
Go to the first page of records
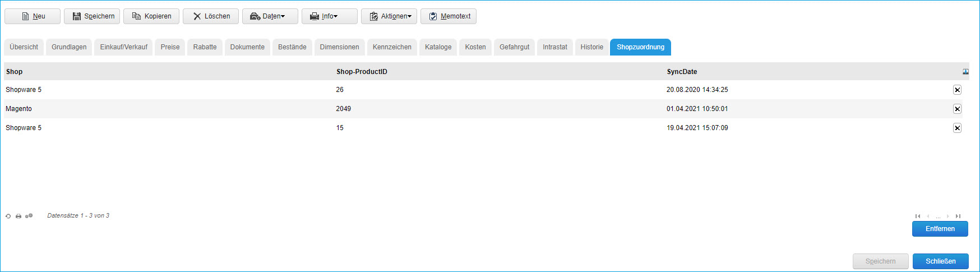[x=918, y=216]
